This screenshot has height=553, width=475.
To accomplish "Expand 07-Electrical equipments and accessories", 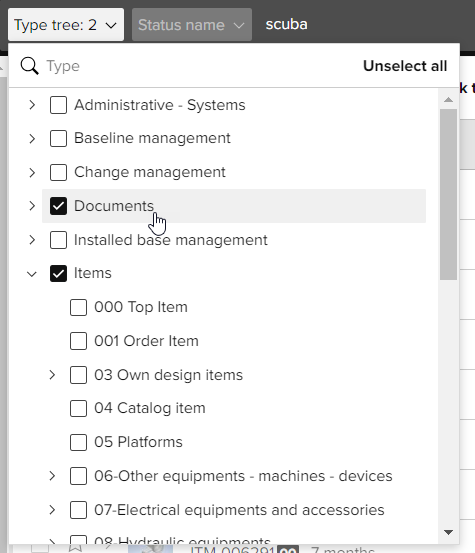I will pos(52,510).
